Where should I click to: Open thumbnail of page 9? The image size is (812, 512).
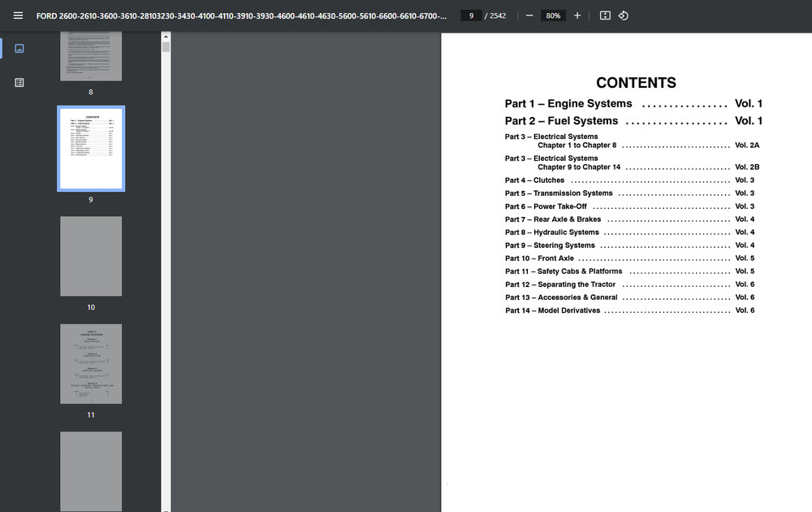[x=91, y=149]
